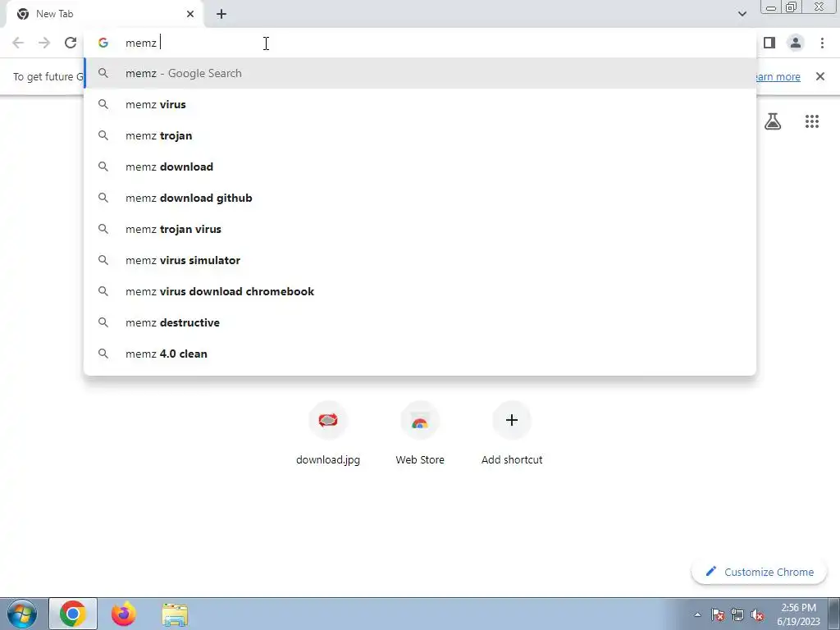
Task: Choose the 'memz virus simulator' suggestion
Action: (419, 260)
